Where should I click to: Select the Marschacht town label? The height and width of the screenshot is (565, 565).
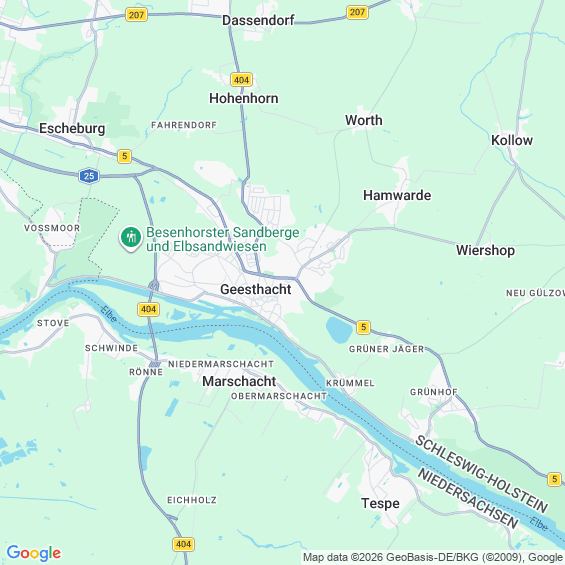(239, 381)
